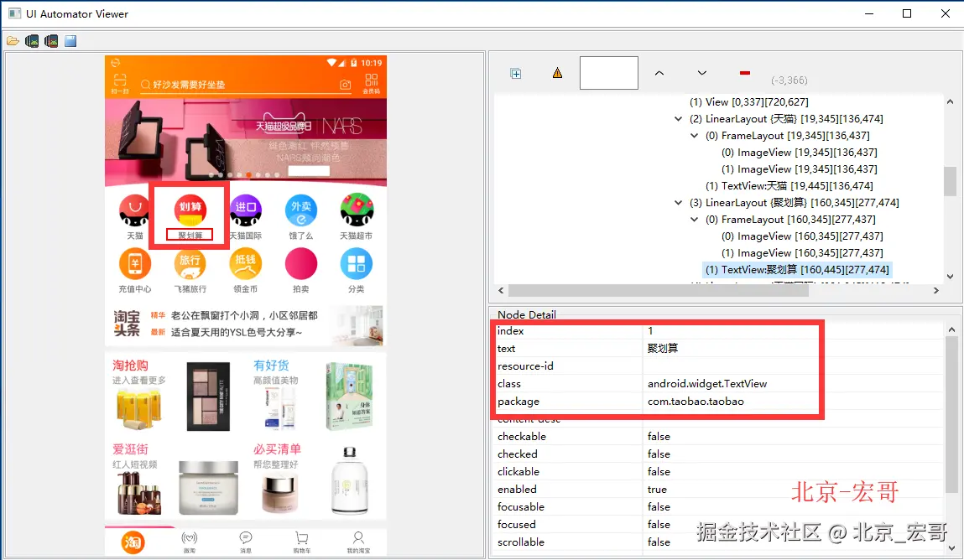
Task: Click the Node Detail vertical scrollbar down arrow
Action: click(x=951, y=548)
